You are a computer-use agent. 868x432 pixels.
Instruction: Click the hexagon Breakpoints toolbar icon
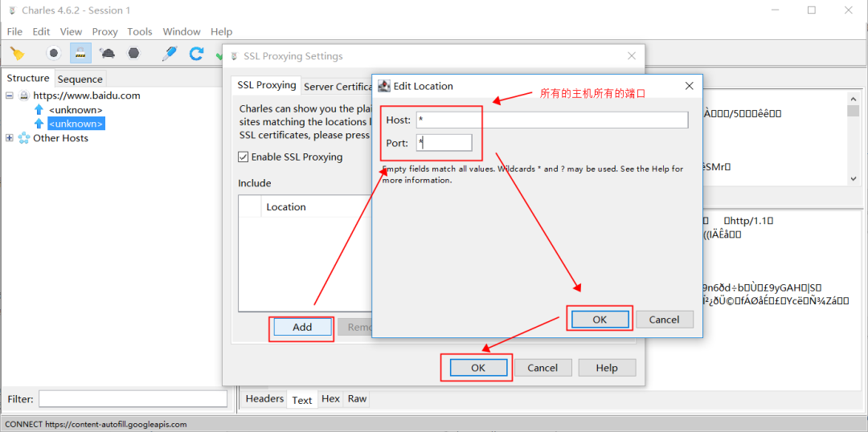pyautogui.click(x=133, y=53)
